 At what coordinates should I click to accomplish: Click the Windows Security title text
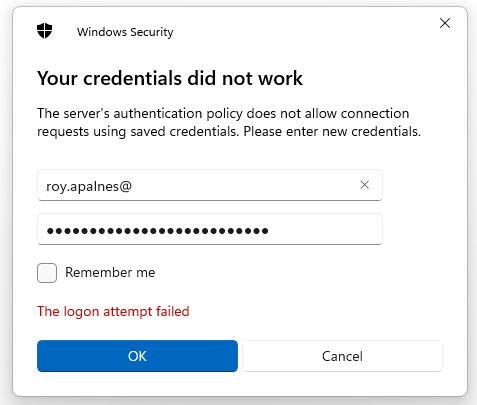pos(125,32)
